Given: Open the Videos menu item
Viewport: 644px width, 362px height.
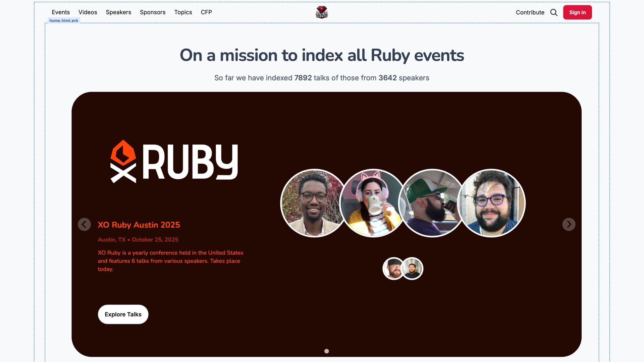Looking at the screenshot, I should coord(88,12).
